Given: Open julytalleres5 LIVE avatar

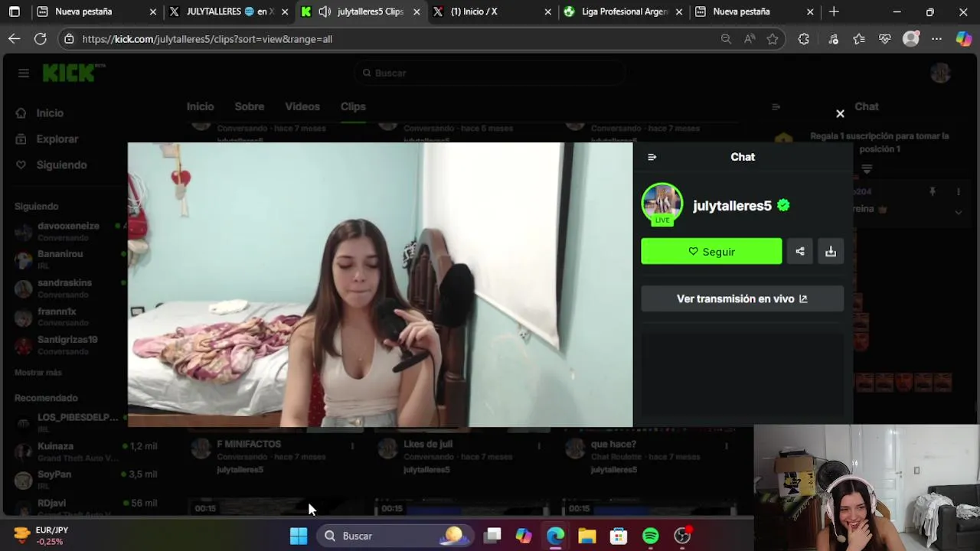Looking at the screenshot, I should click(x=662, y=204).
